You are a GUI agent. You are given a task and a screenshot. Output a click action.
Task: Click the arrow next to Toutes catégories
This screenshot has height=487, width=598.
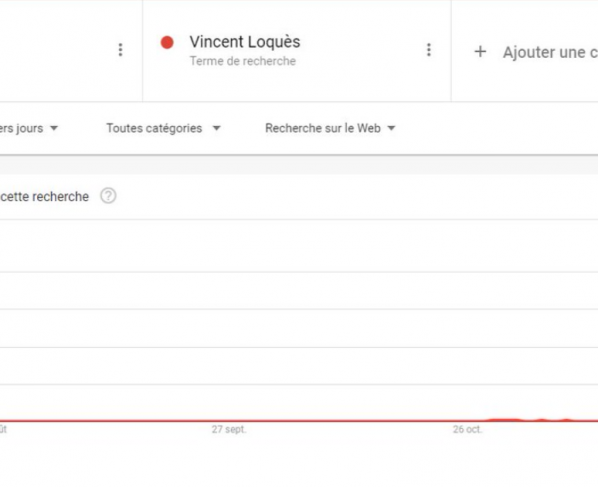217,128
